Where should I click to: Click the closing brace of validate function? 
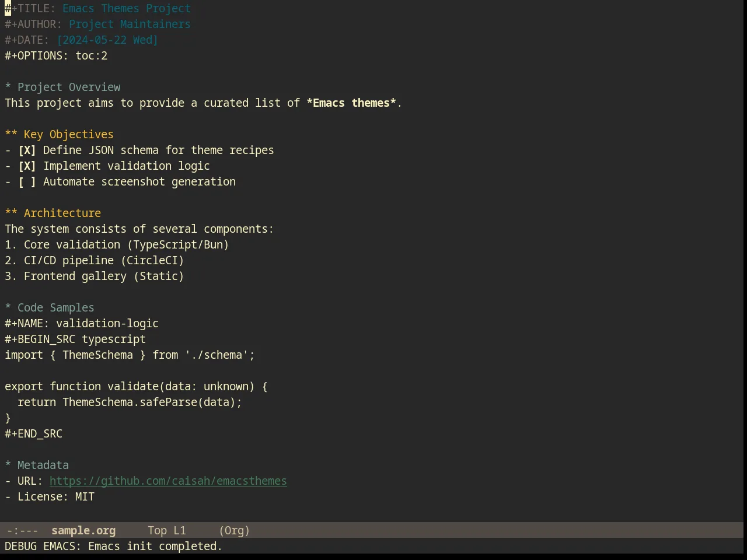tap(8, 418)
